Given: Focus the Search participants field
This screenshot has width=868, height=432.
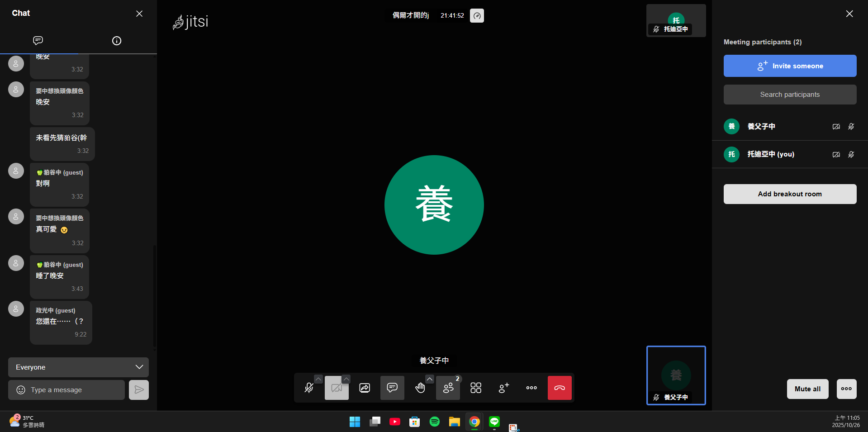Looking at the screenshot, I should click(x=790, y=95).
